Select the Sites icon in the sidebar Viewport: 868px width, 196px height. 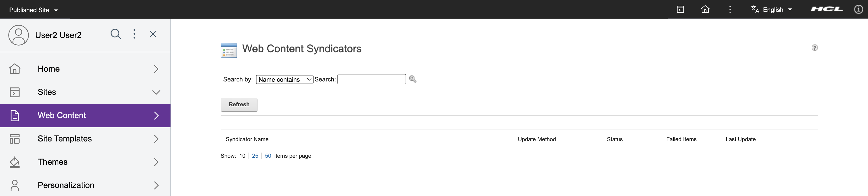click(15, 92)
